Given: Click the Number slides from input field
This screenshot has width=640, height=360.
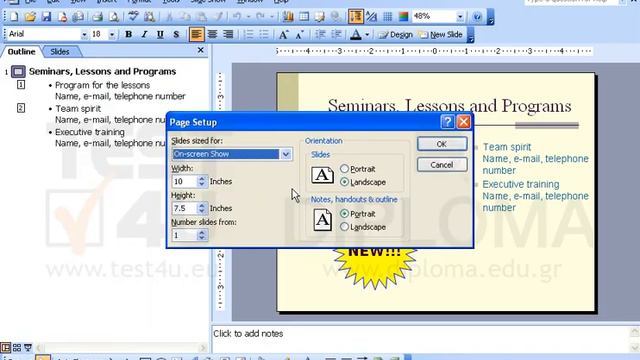Looking at the screenshot, I should (185, 235).
